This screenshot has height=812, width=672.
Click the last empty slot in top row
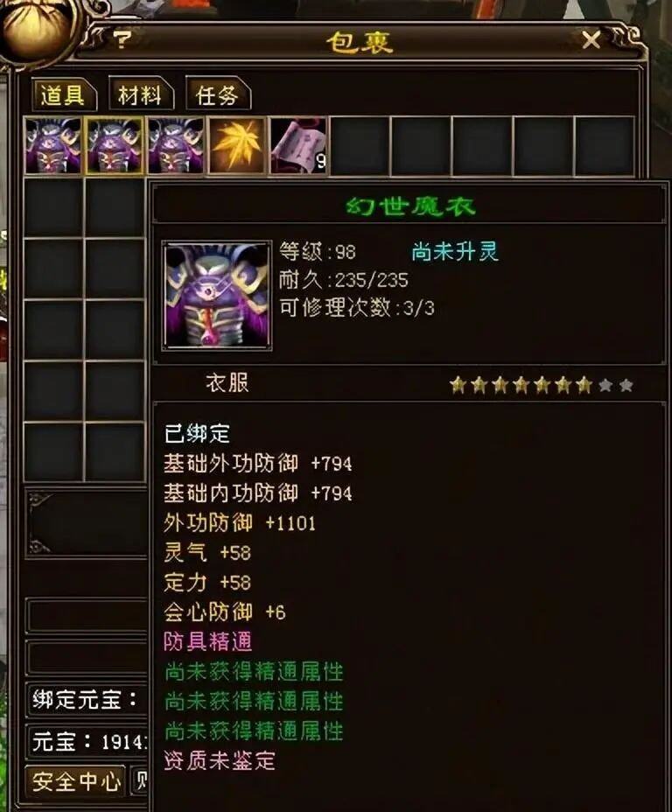tap(604, 145)
